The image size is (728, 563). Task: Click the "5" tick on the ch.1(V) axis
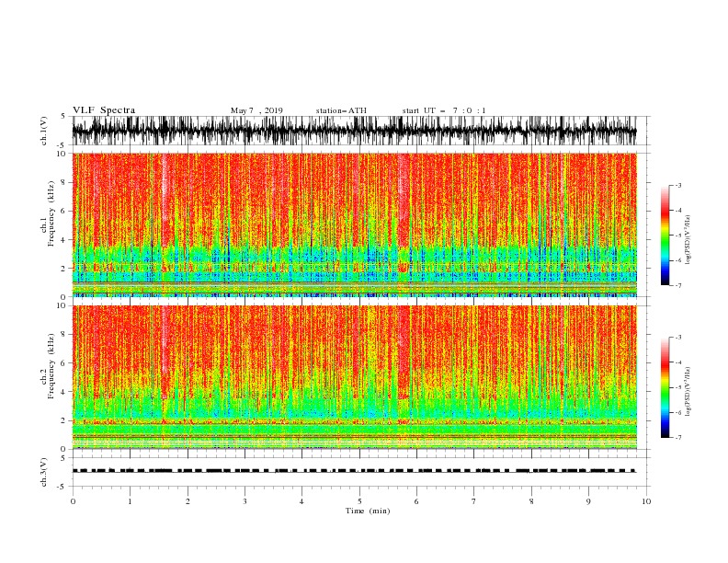click(x=63, y=117)
